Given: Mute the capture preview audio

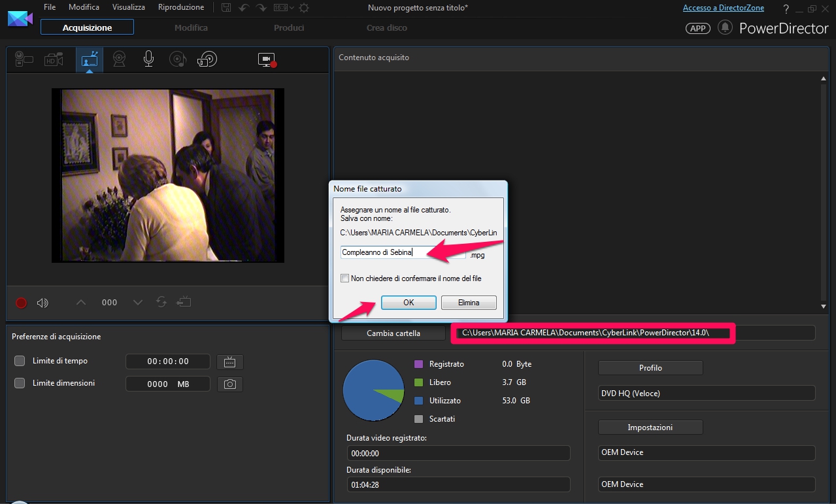Looking at the screenshot, I should [42, 303].
